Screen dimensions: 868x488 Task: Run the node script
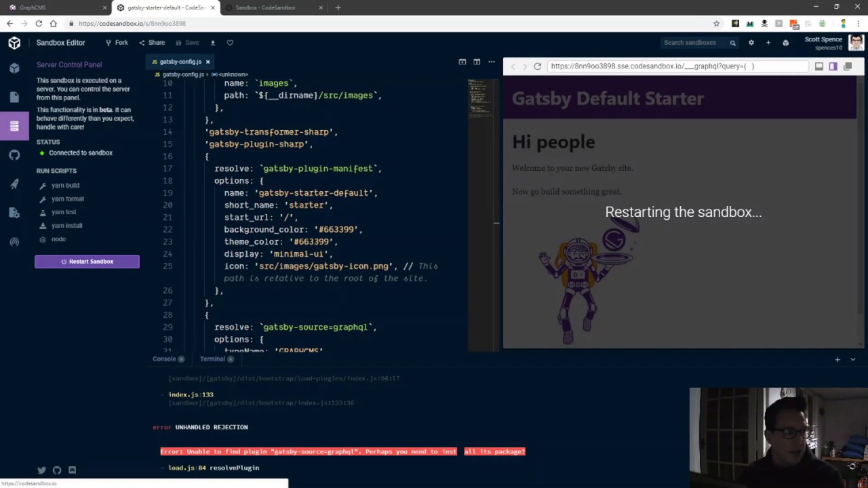click(x=58, y=239)
